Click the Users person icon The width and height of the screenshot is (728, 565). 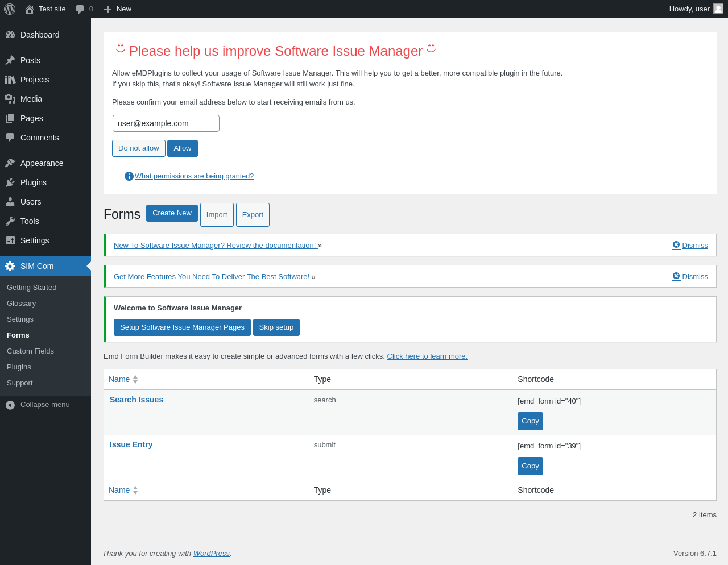coord(10,202)
